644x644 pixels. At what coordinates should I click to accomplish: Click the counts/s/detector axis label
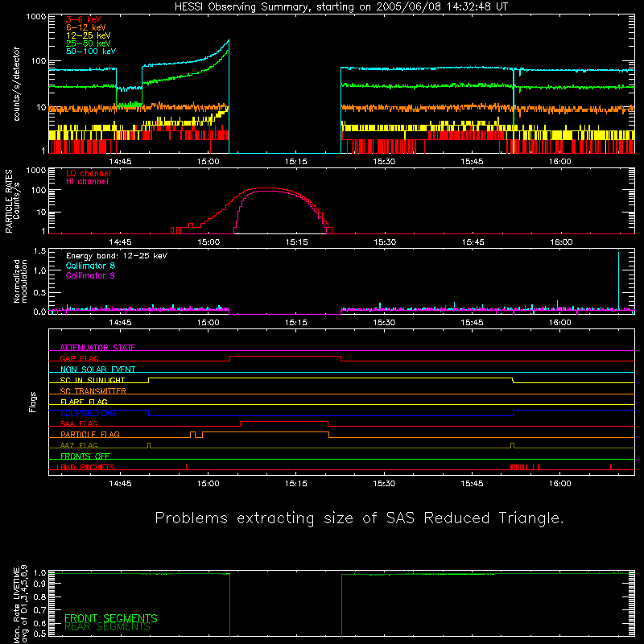click(17, 84)
